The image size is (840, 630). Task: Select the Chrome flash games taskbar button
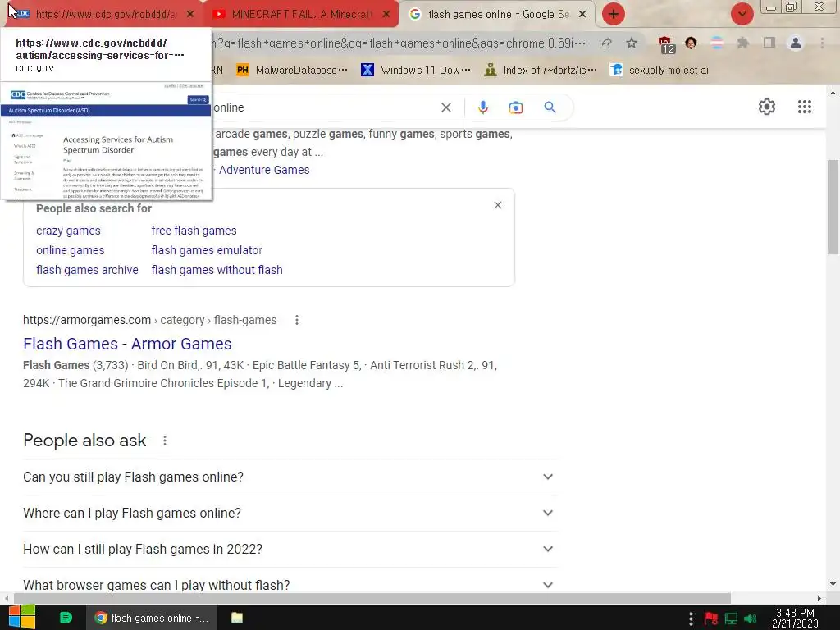point(152,619)
